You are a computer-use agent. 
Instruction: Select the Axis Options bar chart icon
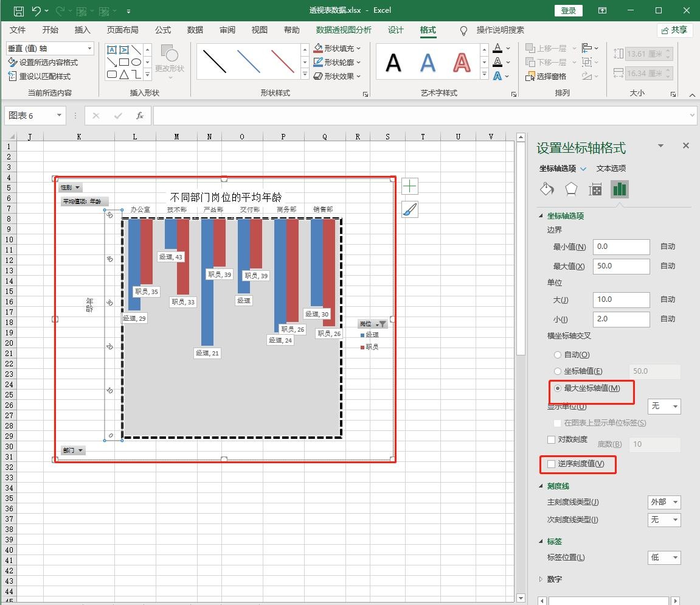coord(619,189)
